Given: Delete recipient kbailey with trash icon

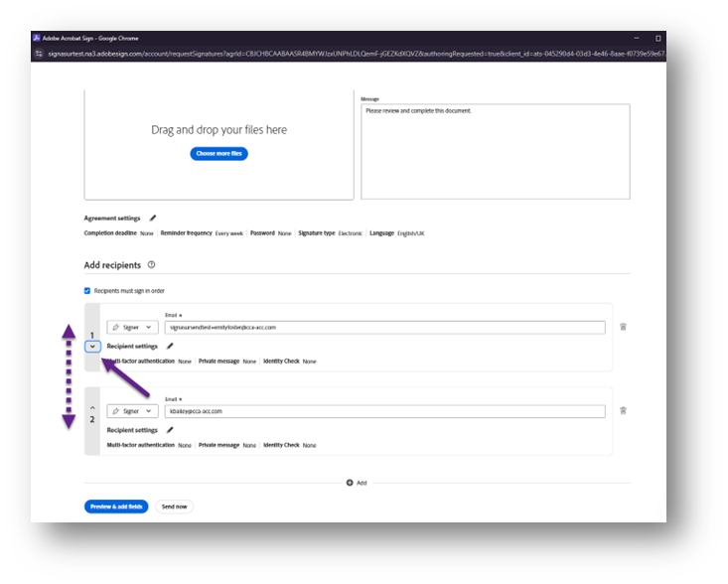Looking at the screenshot, I should click(x=623, y=409).
